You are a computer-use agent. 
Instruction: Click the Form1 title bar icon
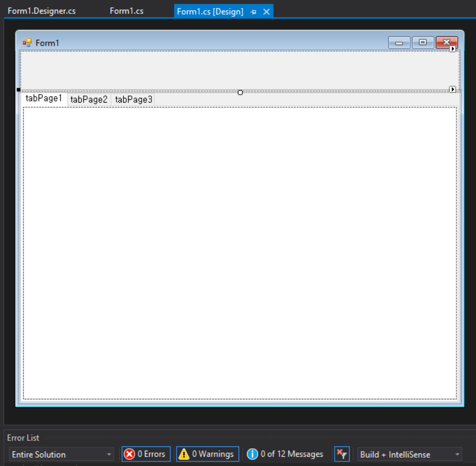pos(27,42)
